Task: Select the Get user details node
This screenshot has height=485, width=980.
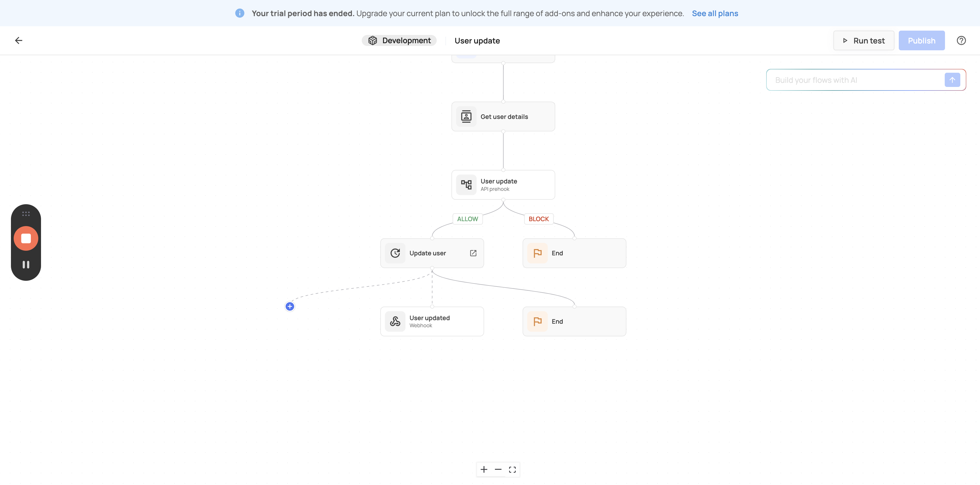Action: (503, 116)
